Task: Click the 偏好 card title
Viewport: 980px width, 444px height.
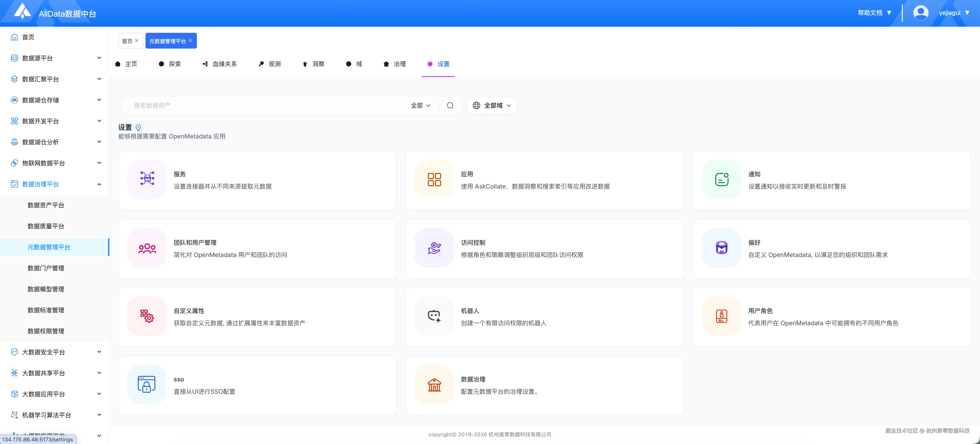Action: [x=754, y=243]
